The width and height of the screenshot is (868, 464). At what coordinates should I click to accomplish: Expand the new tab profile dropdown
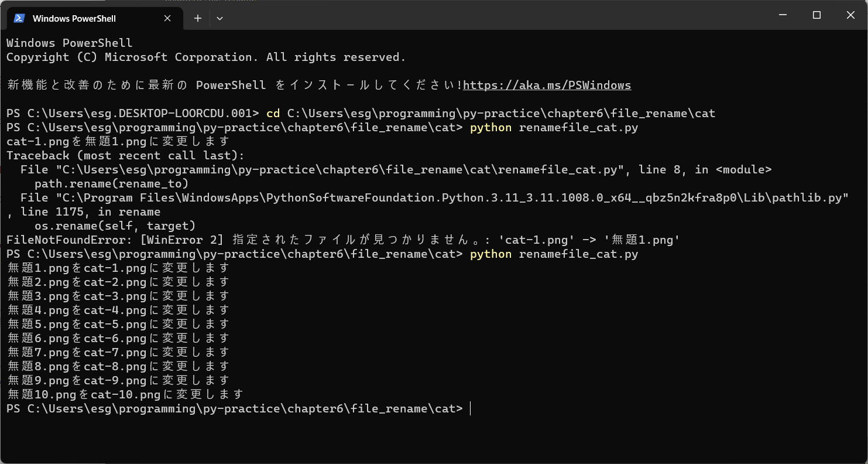tap(219, 18)
